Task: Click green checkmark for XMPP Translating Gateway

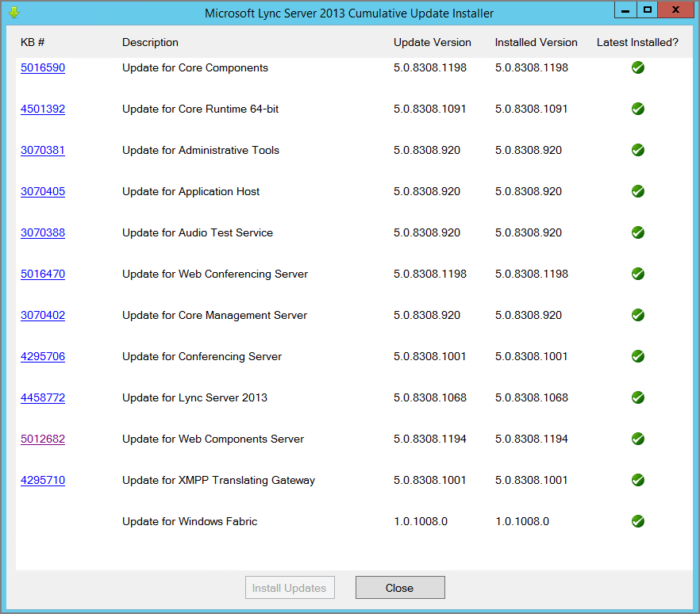Action: [x=637, y=480]
